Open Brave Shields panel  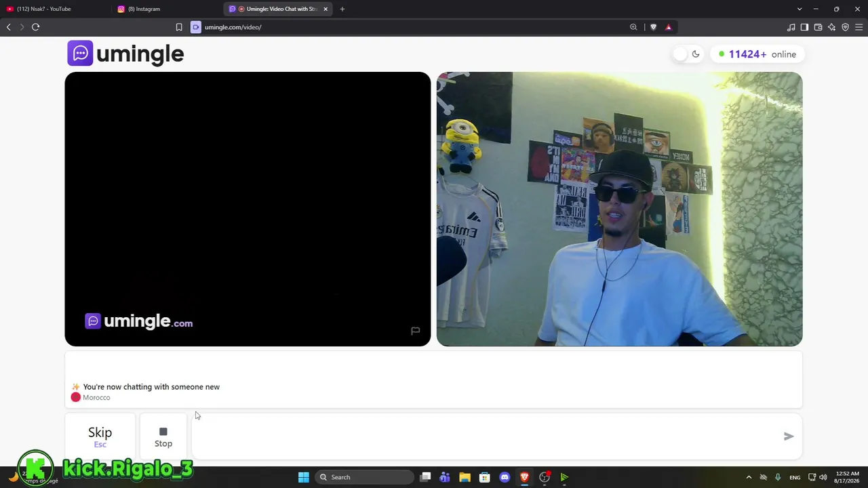click(x=653, y=27)
